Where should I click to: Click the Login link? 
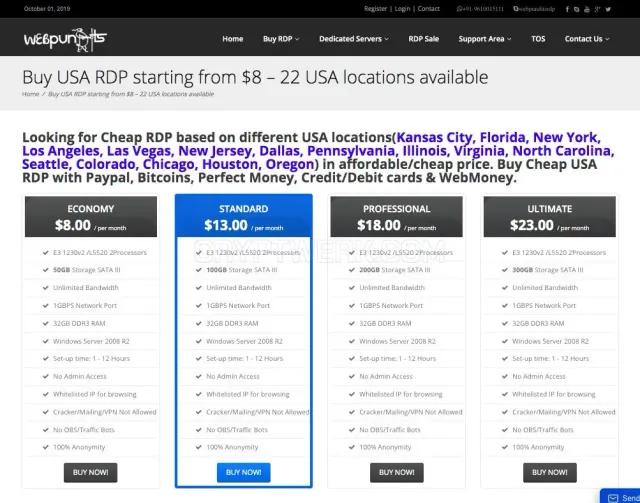coord(402,9)
